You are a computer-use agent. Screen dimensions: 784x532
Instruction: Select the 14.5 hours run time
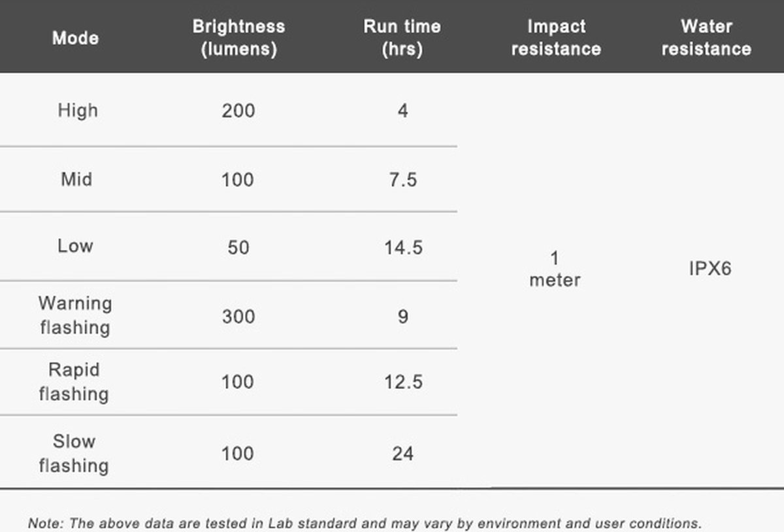(x=403, y=248)
